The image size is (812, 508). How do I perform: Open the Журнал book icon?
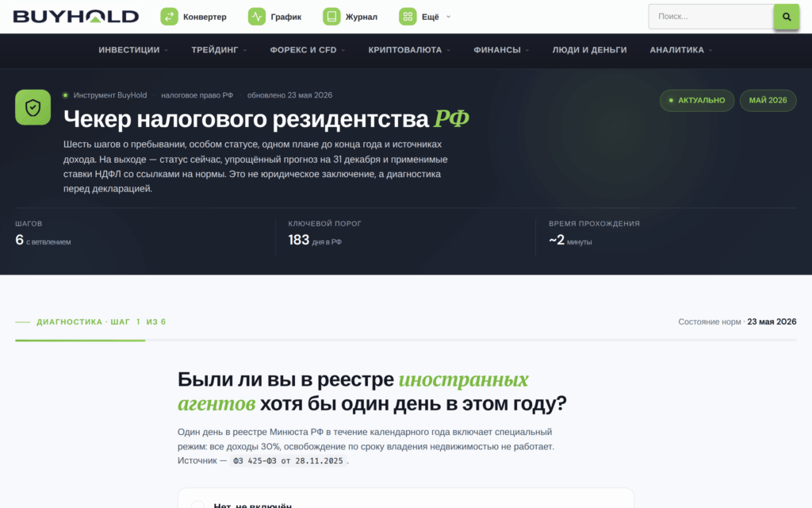click(x=331, y=17)
